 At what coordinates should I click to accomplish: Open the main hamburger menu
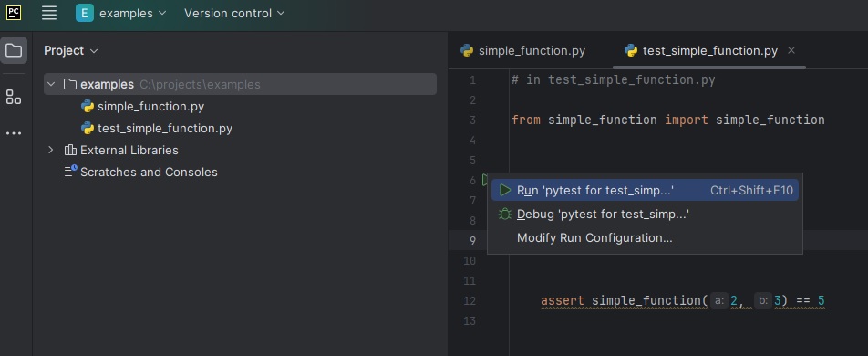[49, 13]
